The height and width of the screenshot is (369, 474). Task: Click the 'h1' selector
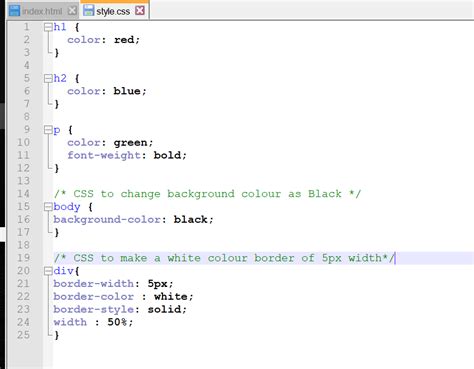click(60, 27)
